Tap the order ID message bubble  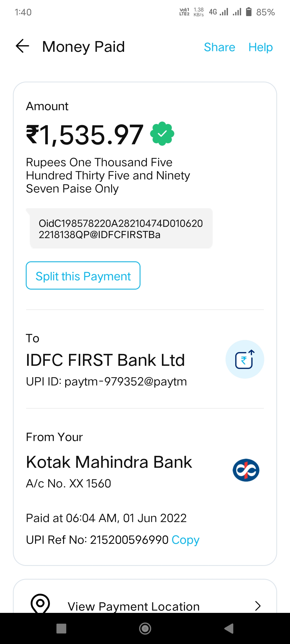(121, 229)
